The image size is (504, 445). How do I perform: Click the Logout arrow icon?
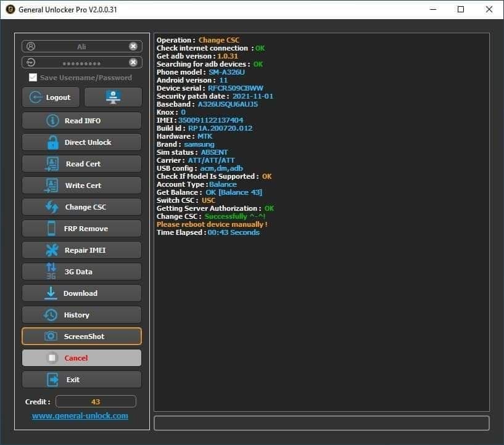pos(36,97)
